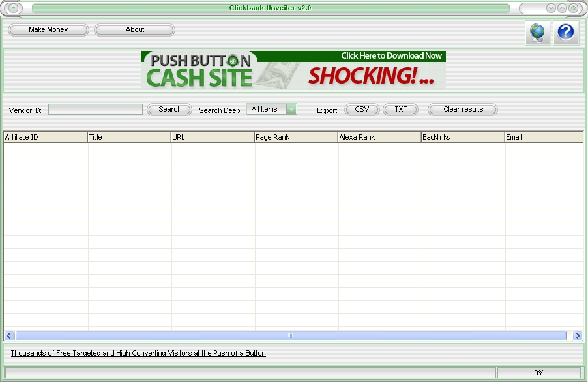
Task: Sort by the Alexa Rank column header
Action: [379, 137]
